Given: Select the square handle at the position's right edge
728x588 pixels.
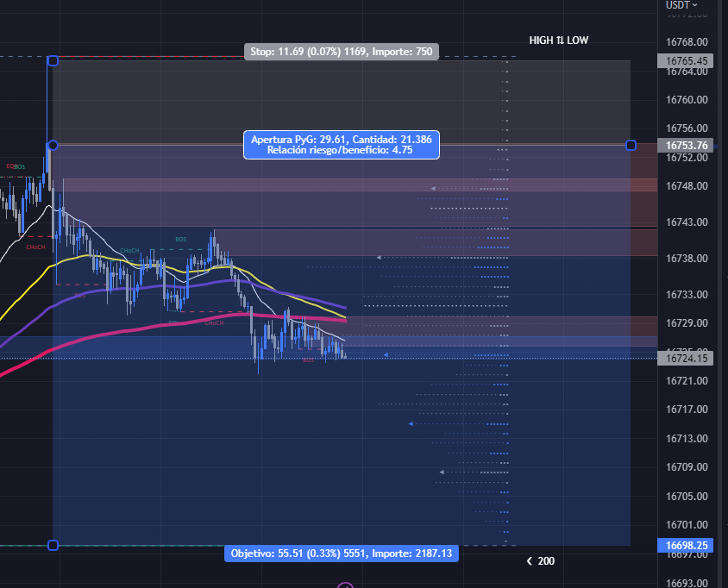Looking at the screenshot, I should [631, 145].
